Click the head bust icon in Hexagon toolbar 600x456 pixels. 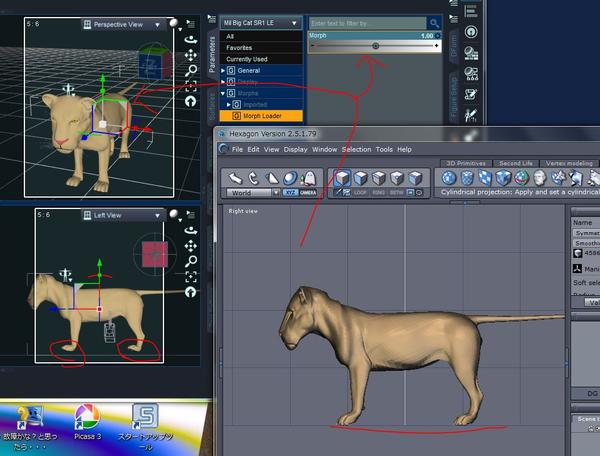click(539, 178)
